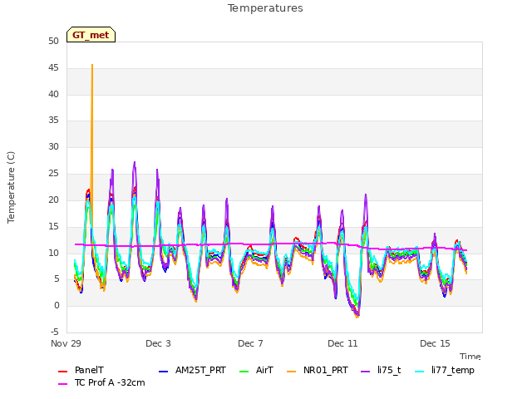The height and width of the screenshot is (399, 532).
Task: Click the -5 y-axis tick label
Action: [x=55, y=332]
